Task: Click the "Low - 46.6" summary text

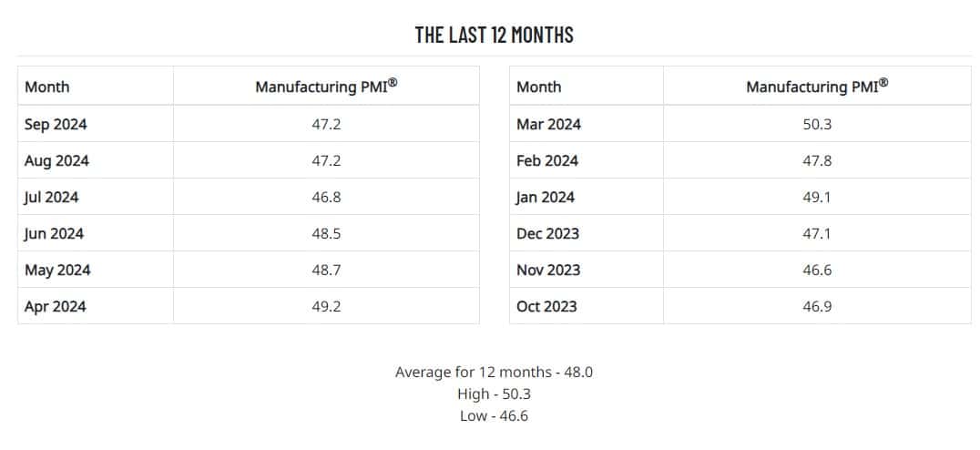Action: click(494, 415)
